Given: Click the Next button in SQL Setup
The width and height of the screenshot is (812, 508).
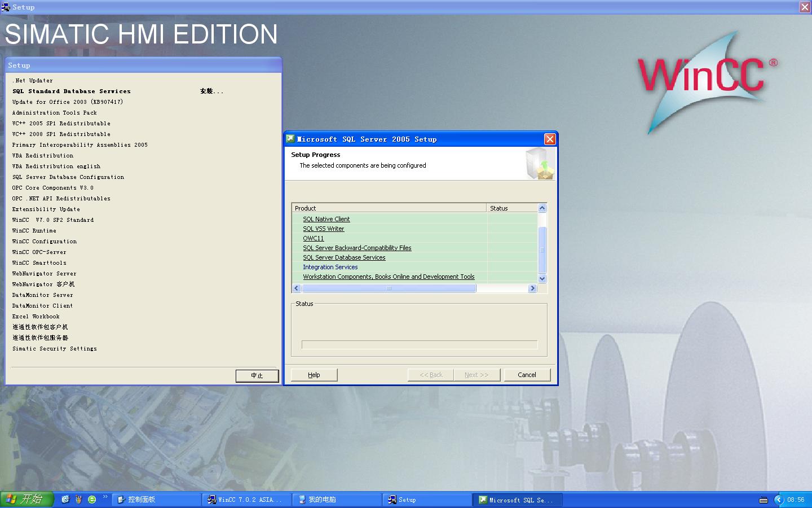Looking at the screenshot, I should point(477,375).
